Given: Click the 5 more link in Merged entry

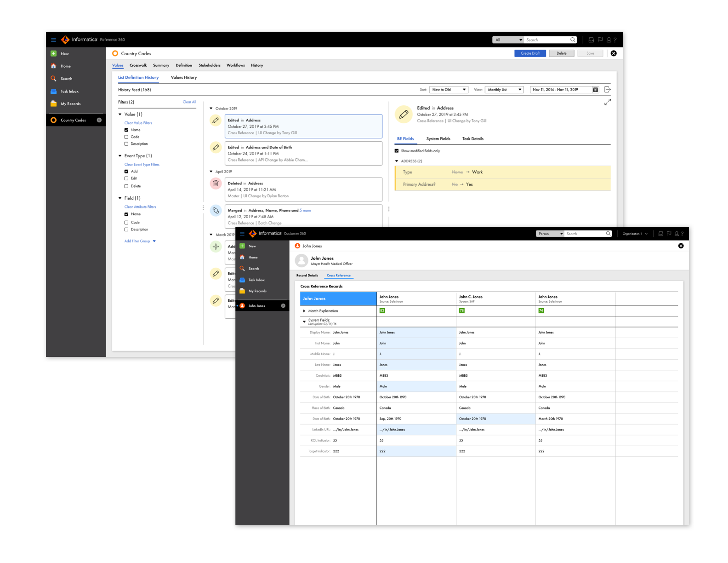Looking at the screenshot, I should tap(306, 211).
